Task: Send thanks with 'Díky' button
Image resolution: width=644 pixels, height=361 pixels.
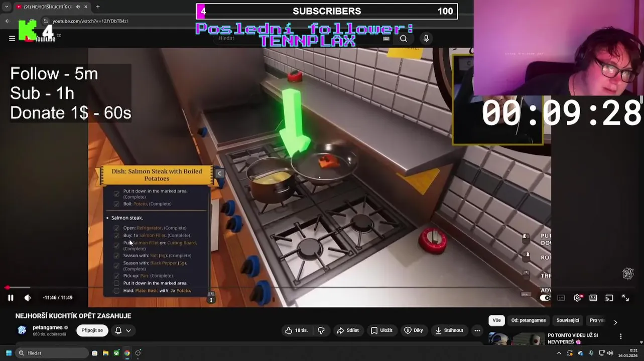Action: [414, 330]
